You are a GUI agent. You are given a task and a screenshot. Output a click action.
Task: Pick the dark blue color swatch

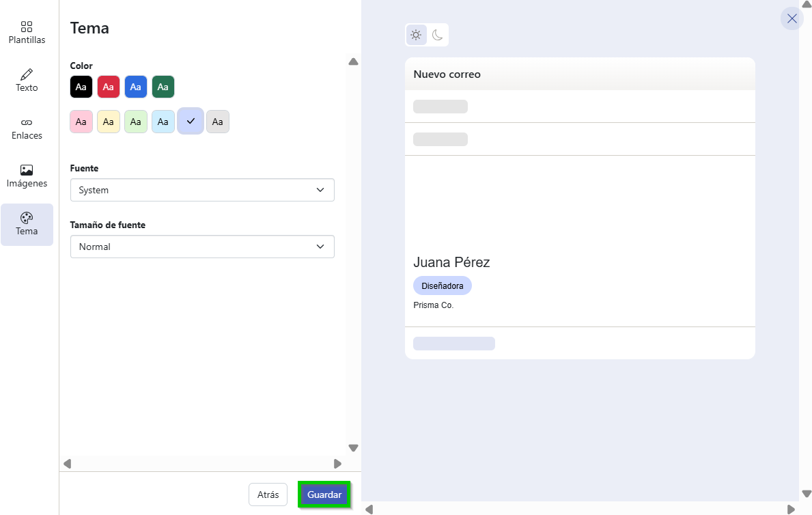pyautogui.click(x=136, y=87)
